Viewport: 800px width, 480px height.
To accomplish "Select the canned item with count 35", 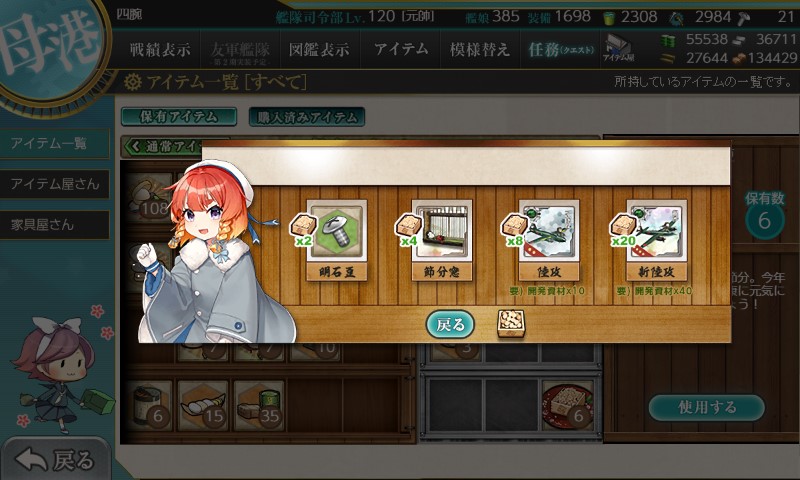I will pos(259,407).
